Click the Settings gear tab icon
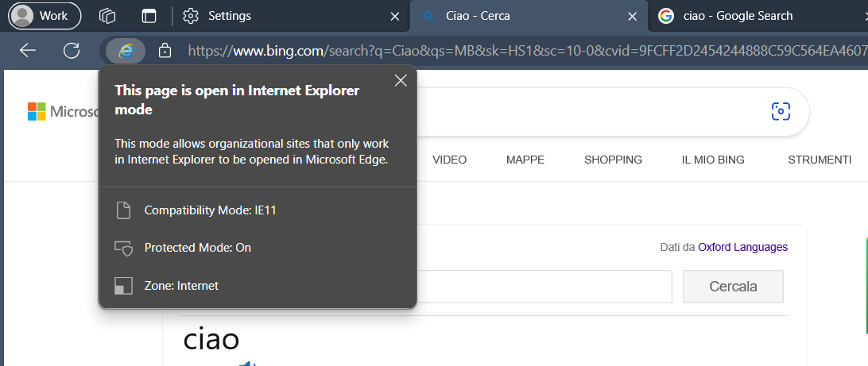 pos(191,16)
